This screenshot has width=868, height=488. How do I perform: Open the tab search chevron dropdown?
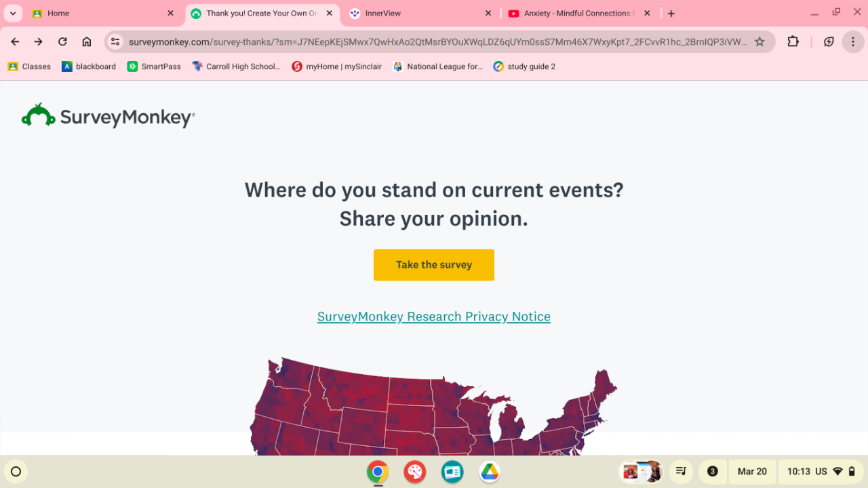click(x=13, y=14)
